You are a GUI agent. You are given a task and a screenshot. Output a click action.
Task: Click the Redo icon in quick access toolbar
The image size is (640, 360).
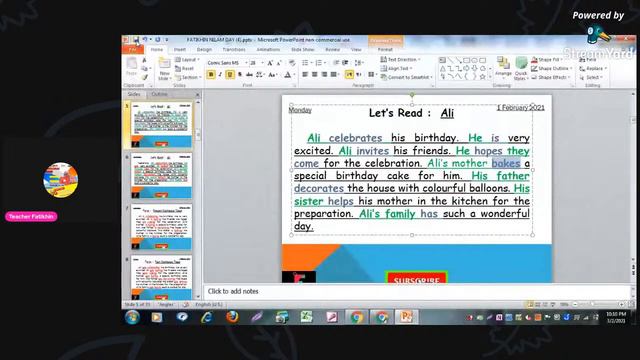158,40
